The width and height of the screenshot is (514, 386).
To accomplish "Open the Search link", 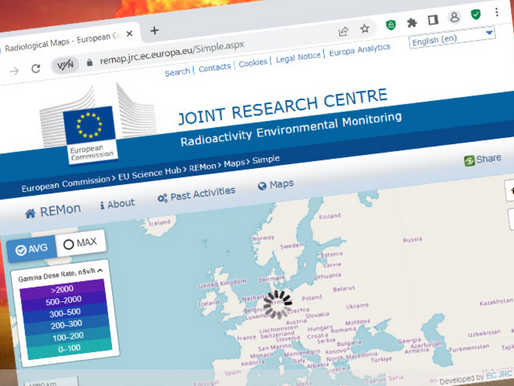I will [x=177, y=72].
